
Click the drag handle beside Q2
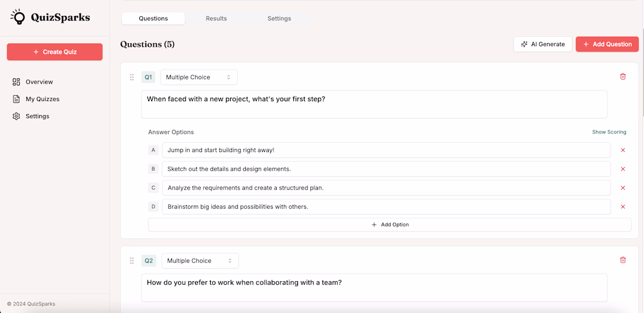coord(132,261)
